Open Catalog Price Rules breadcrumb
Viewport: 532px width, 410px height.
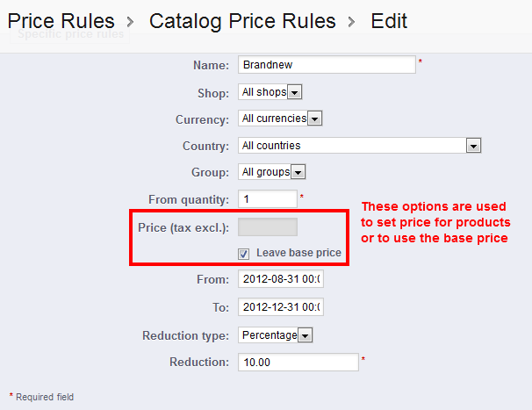point(242,20)
